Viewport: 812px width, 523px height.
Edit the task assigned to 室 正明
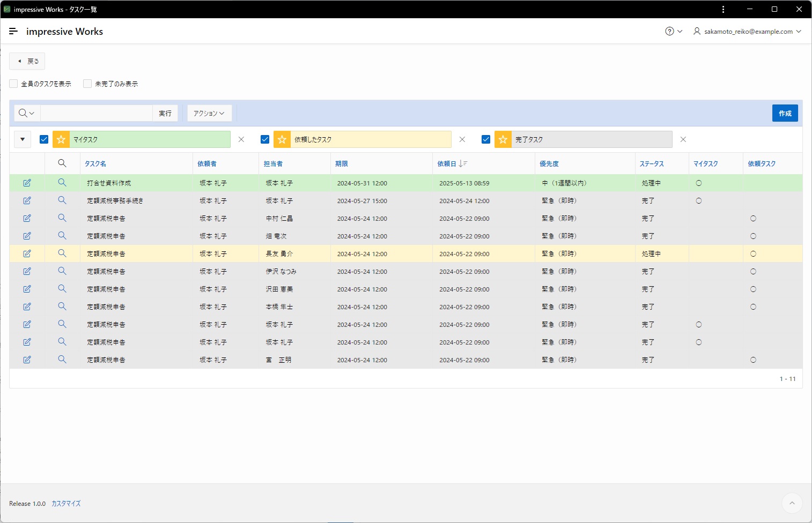27,360
